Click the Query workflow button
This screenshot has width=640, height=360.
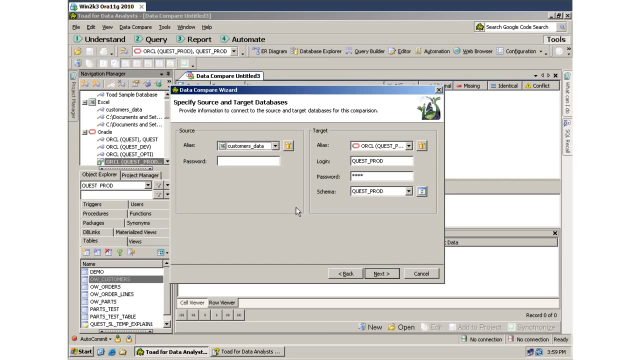151,39
